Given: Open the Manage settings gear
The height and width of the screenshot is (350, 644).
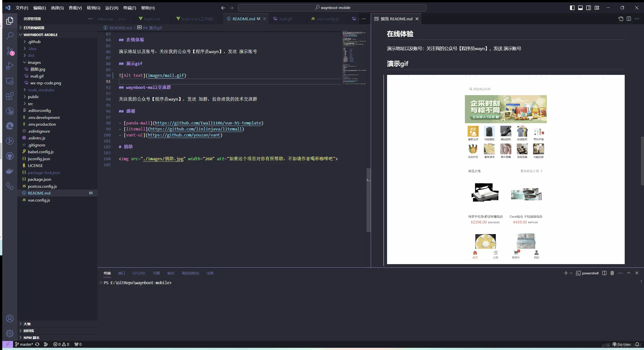Looking at the screenshot, I should click(10, 333).
